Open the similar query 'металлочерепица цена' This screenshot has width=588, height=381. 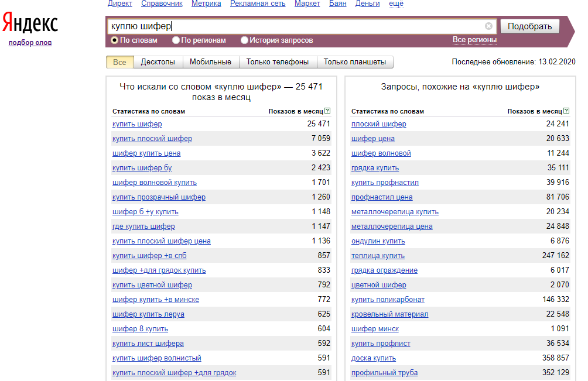coord(392,226)
